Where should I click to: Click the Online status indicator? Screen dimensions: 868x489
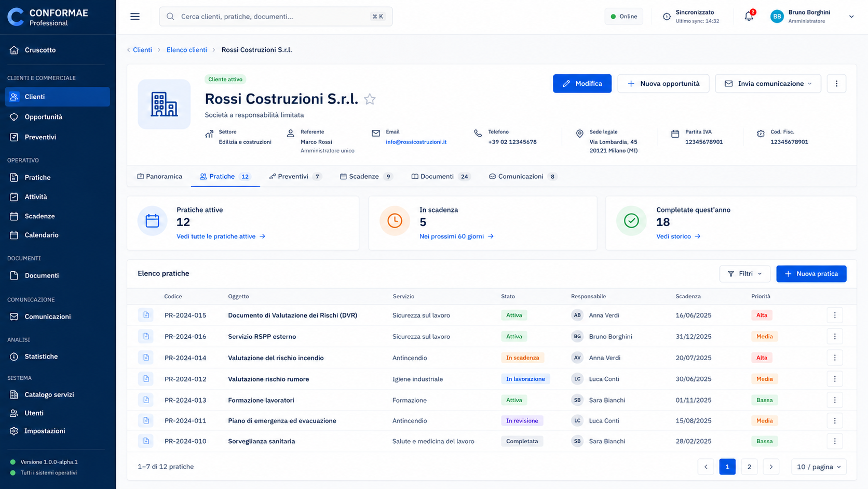pyautogui.click(x=624, y=17)
